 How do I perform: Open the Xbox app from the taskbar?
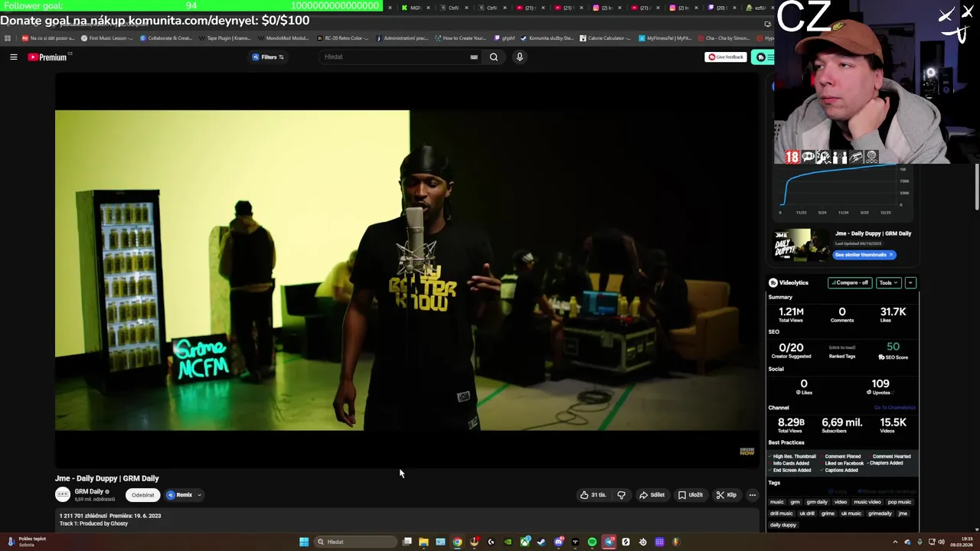(x=524, y=542)
